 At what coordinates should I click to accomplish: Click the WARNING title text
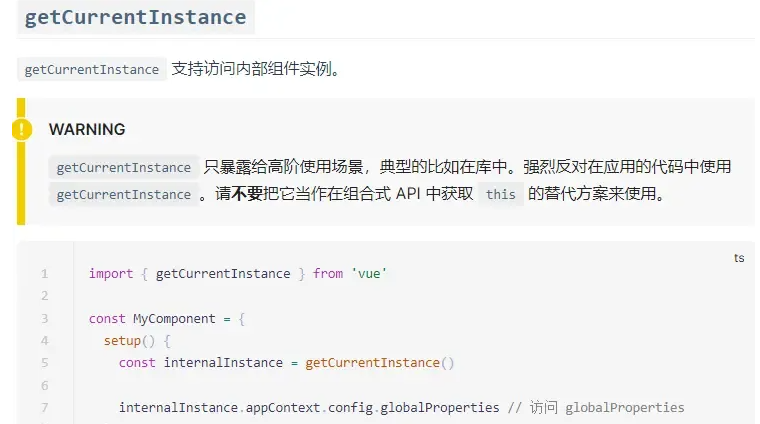(87, 129)
